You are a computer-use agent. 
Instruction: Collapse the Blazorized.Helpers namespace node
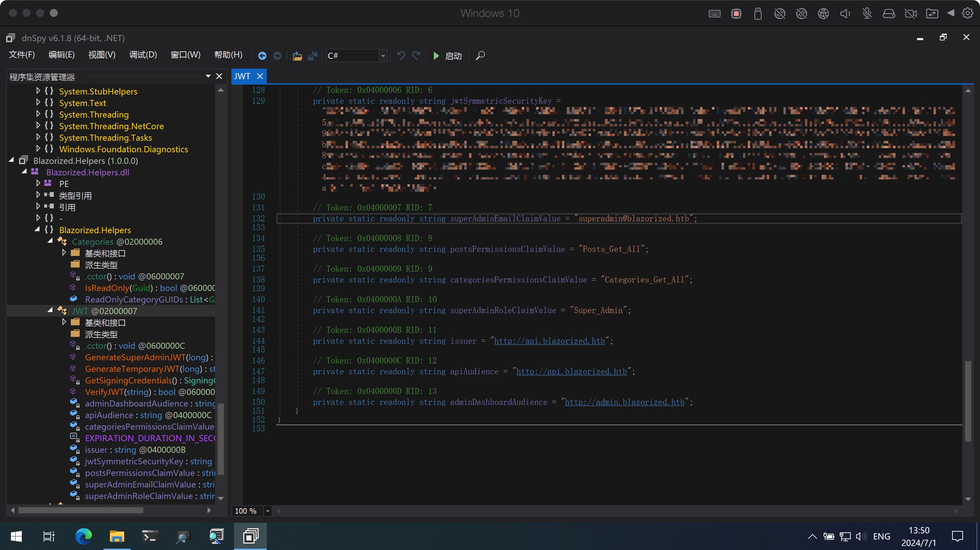(x=37, y=229)
